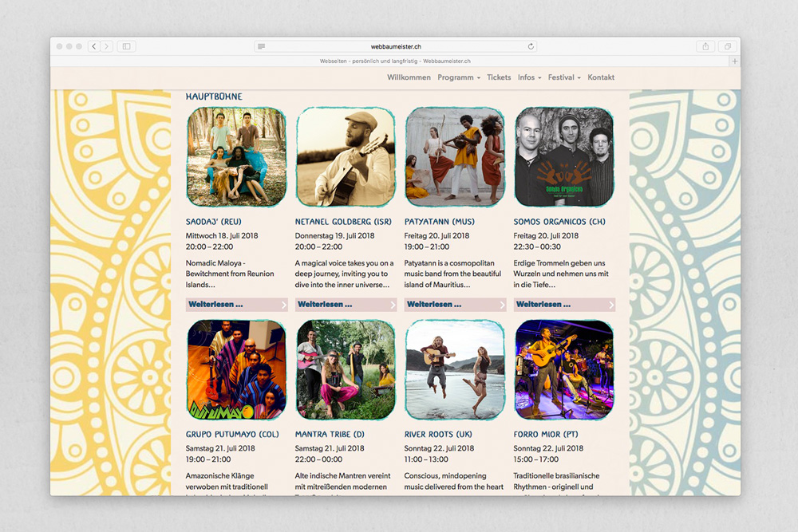This screenshot has height=532, width=798.
Task: Click Weiterlesen under Netanel Goldberg
Action: 346,305
